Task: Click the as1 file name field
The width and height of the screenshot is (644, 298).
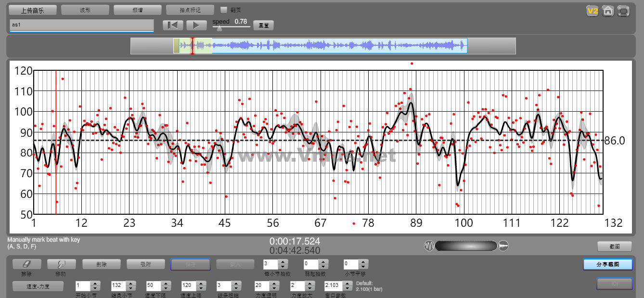Action: [x=81, y=25]
